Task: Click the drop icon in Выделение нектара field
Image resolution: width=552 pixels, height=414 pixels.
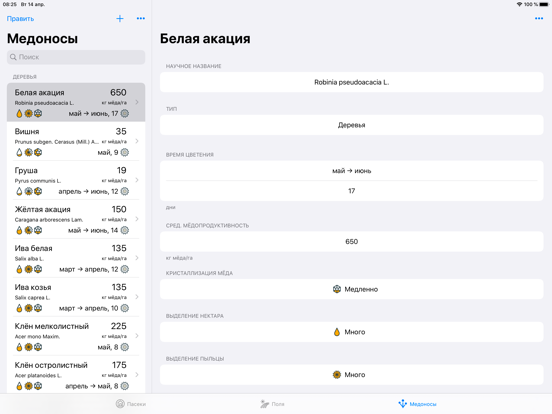Action: pyautogui.click(x=337, y=332)
